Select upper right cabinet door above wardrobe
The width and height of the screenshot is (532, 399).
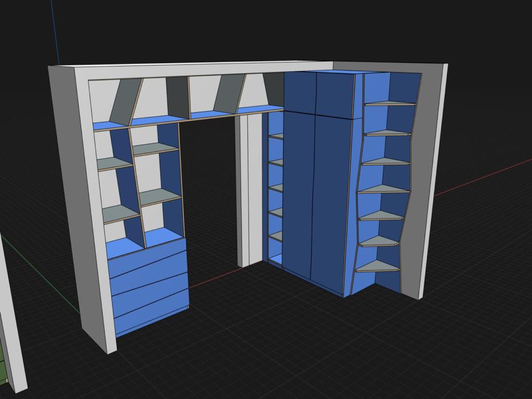tap(335, 95)
